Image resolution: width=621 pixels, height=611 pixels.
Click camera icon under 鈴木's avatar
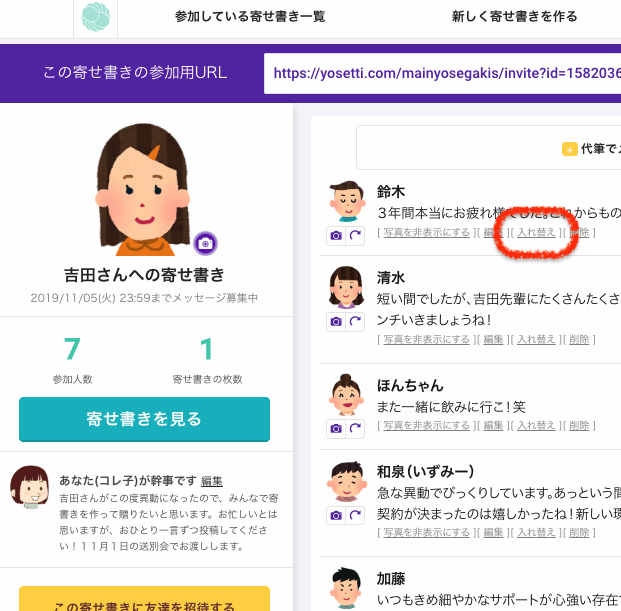click(336, 236)
